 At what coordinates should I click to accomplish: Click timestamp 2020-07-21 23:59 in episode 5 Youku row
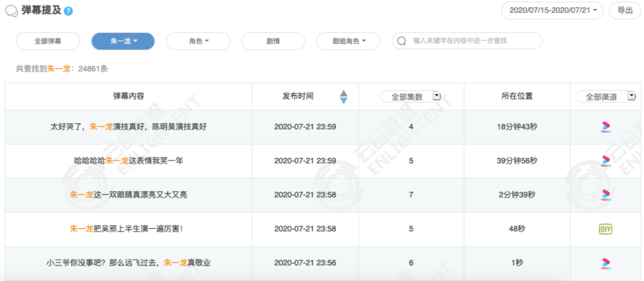pos(305,161)
